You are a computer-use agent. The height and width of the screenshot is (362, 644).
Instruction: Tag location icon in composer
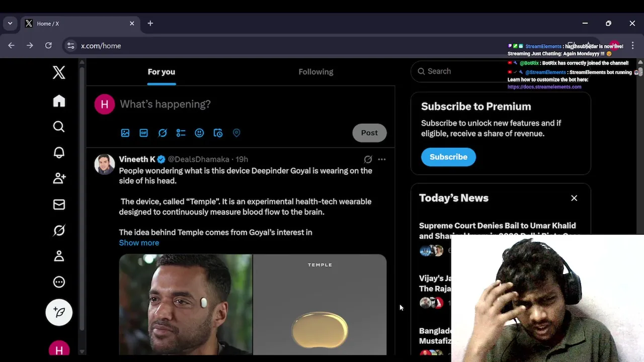click(x=236, y=133)
